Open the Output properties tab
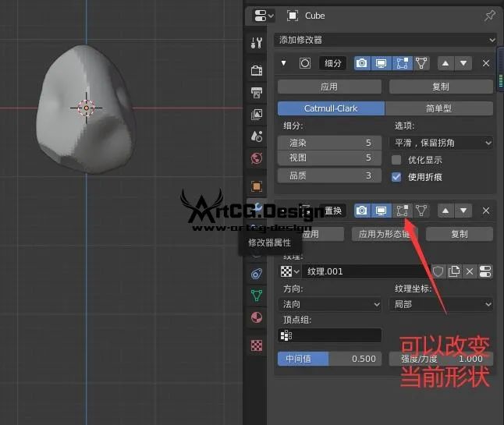Viewport: 504px width, 425px height. tap(257, 93)
